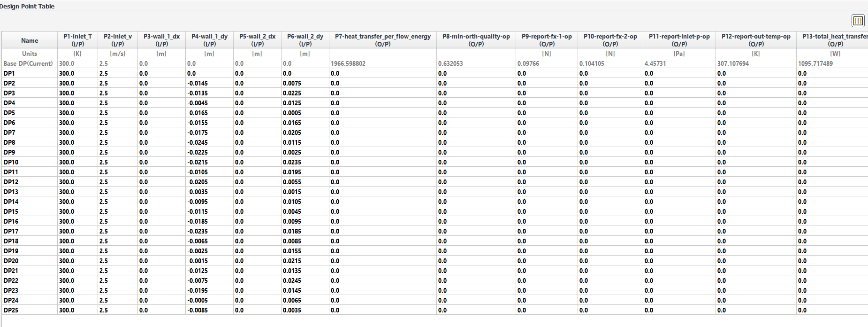Viewport: 868px width, 327px height.
Task: Select the DP16 row name
Action: tap(11, 221)
